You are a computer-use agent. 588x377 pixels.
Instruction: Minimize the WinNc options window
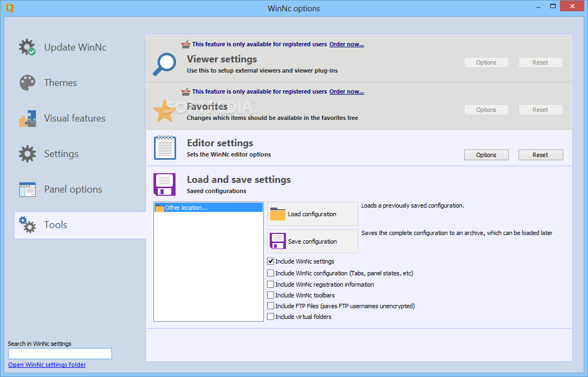pyautogui.click(x=538, y=7)
